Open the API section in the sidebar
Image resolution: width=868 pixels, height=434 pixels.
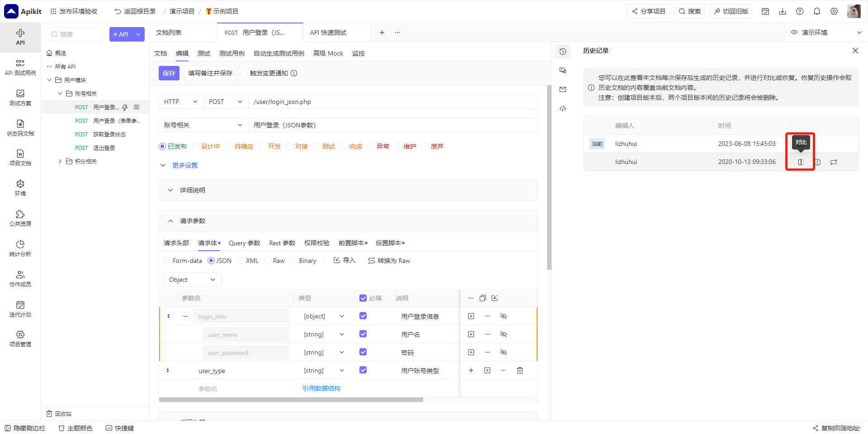click(x=20, y=37)
